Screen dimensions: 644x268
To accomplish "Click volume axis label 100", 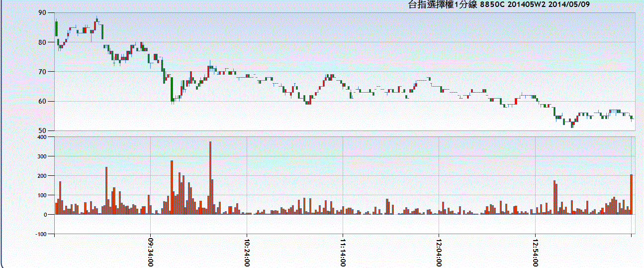I will (x=42, y=195).
